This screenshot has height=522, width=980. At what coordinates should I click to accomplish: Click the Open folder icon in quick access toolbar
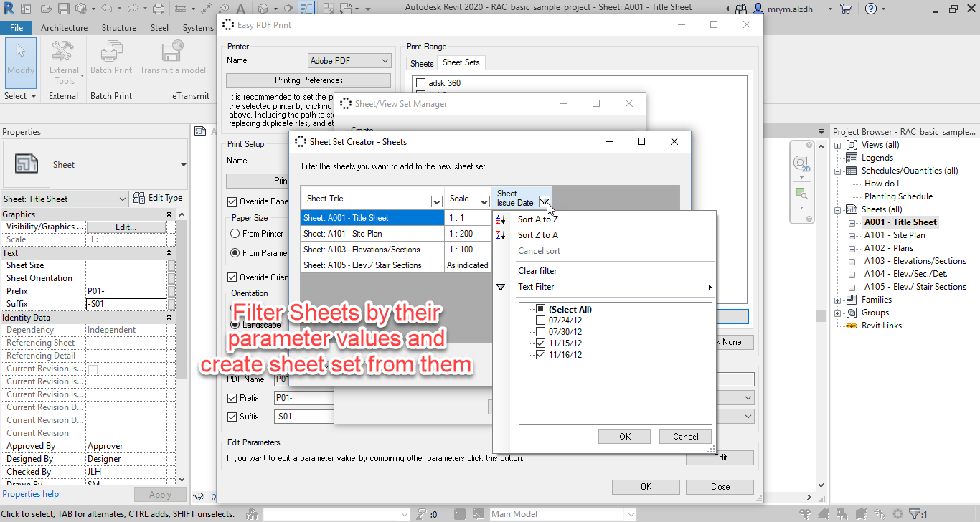[x=47, y=9]
